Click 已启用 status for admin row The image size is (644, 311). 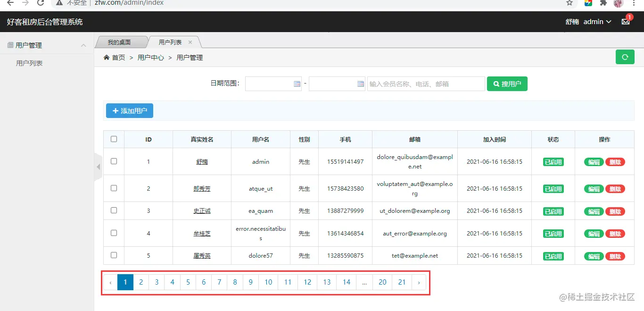tap(553, 162)
